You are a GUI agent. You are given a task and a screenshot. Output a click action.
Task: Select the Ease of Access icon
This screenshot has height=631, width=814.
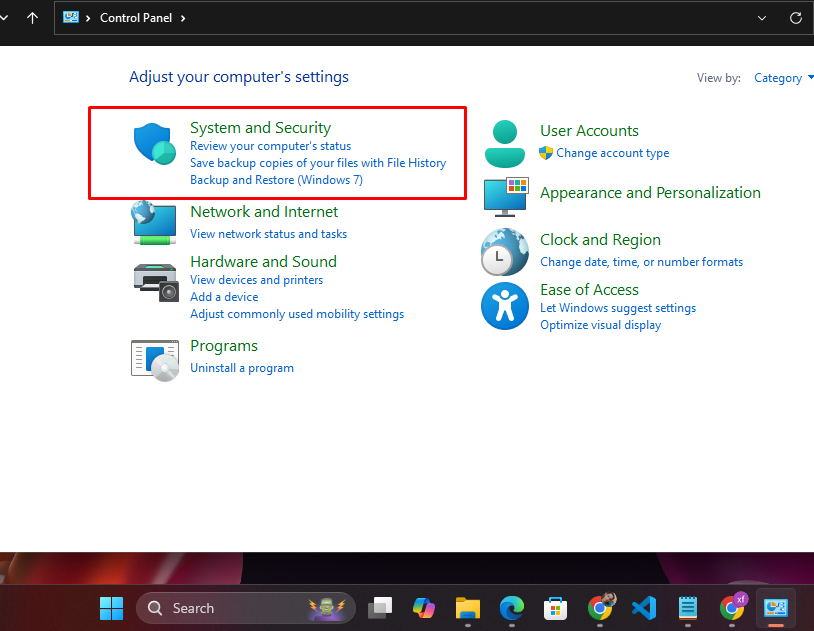coord(505,305)
